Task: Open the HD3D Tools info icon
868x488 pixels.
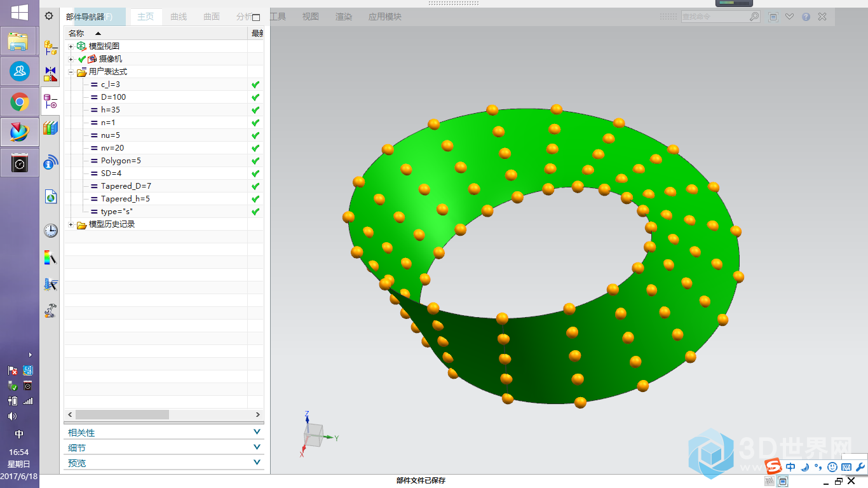Action: pyautogui.click(x=51, y=163)
